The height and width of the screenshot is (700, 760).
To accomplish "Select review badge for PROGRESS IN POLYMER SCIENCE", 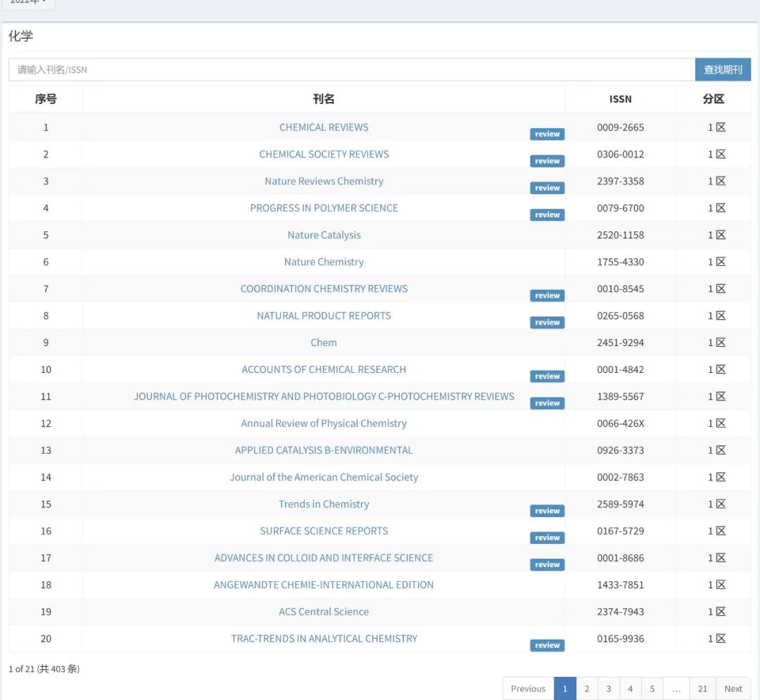I will [x=547, y=215].
